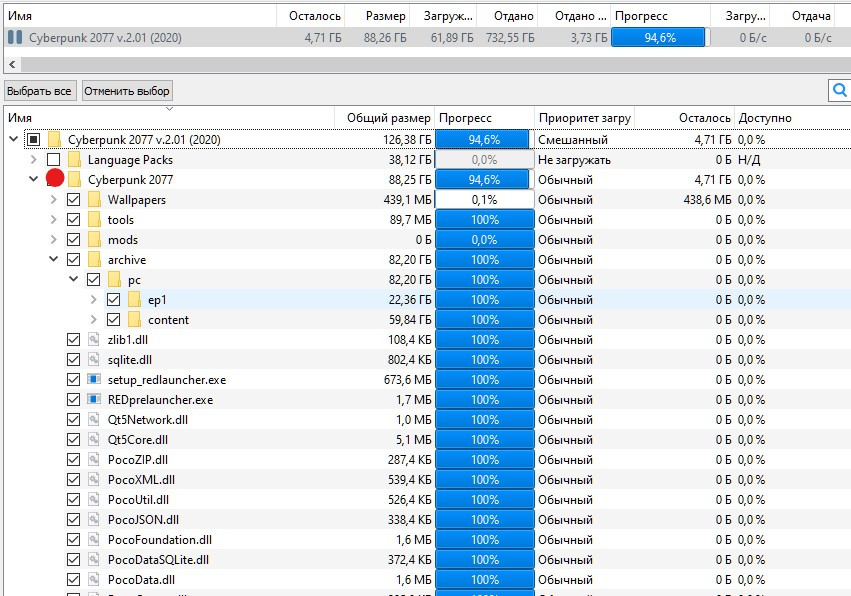Viewport: 851px width, 596px height.
Task: Sort by the Приоритет загрузки column header
Action: (x=584, y=118)
